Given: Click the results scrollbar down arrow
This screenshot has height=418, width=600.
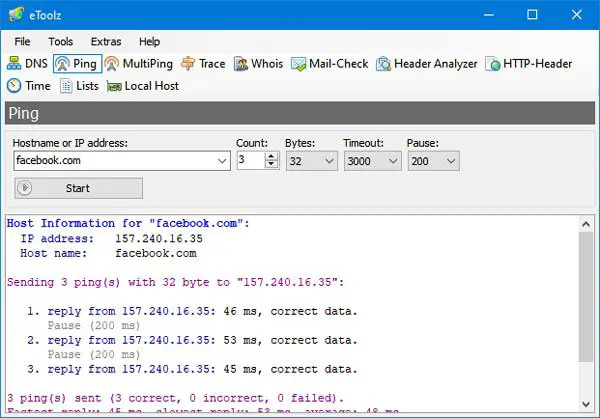Looking at the screenshot, I should 586,404.
